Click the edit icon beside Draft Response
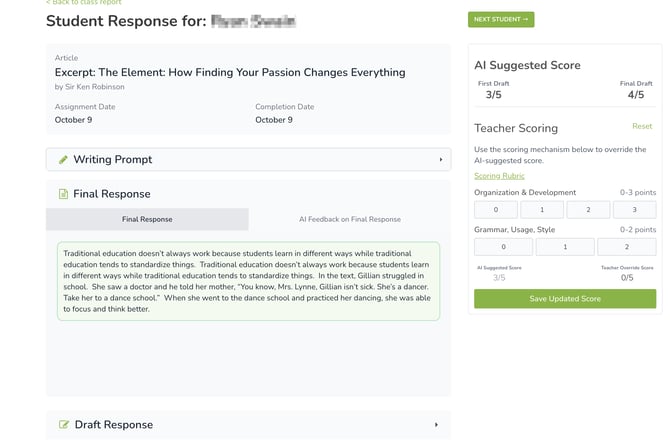Image resolution: width=670 pixels, height=448 pixels. 64,425
